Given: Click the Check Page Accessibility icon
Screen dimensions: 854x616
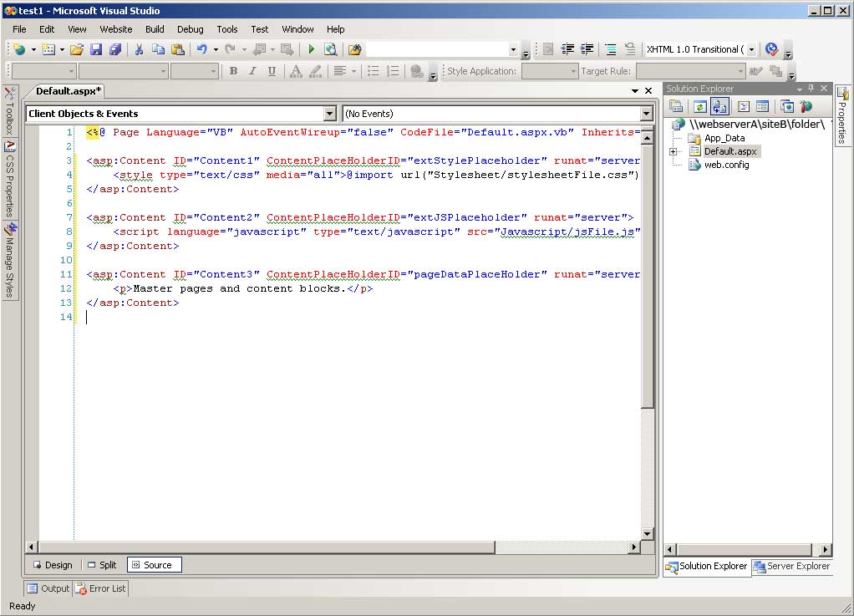Looking at the screenshot, I should point(771,49).
